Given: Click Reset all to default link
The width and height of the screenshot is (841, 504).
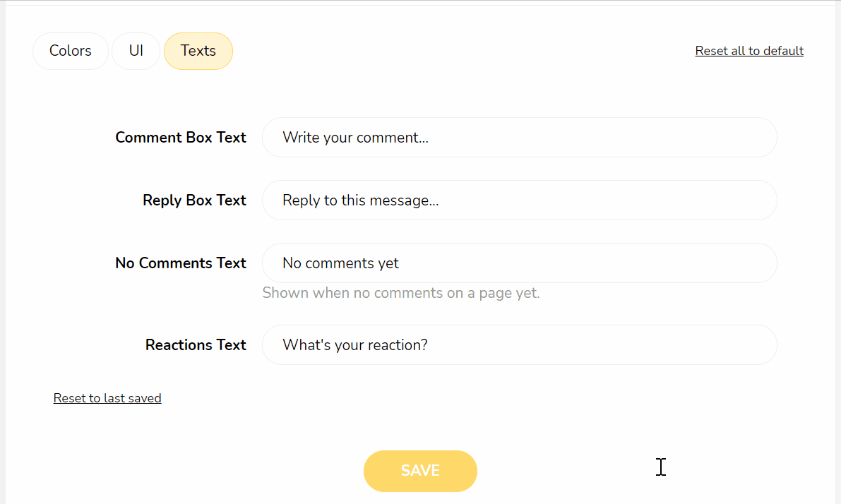Looking at the screenshot, I should click(x=749, y=51).
